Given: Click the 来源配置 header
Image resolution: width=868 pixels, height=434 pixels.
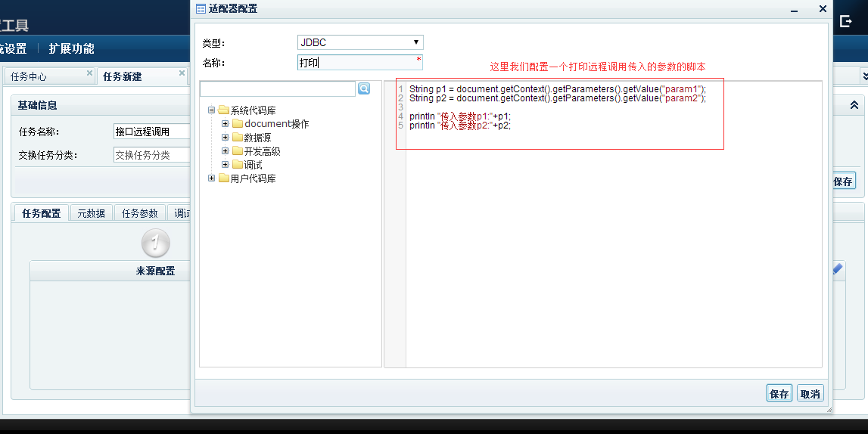Looking at the screenshot, I should (x=156, y=271).
